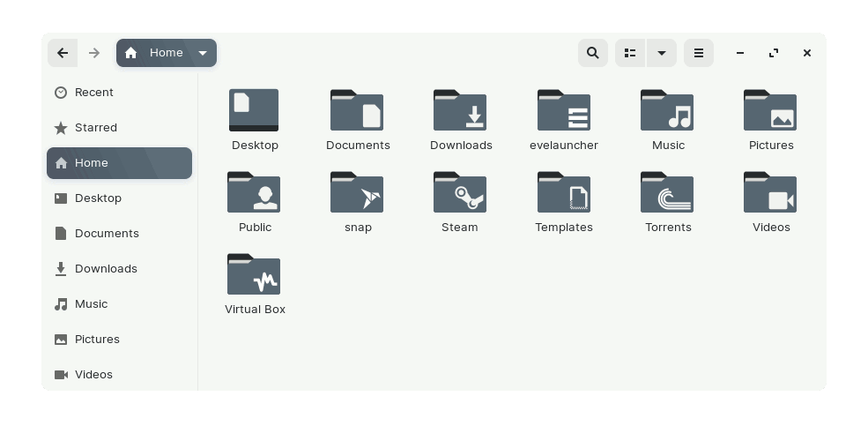The height and width of the screenshot is (441, 868).
Task: Open Recent in the sidebar
Action: click(x=120, y=93)
